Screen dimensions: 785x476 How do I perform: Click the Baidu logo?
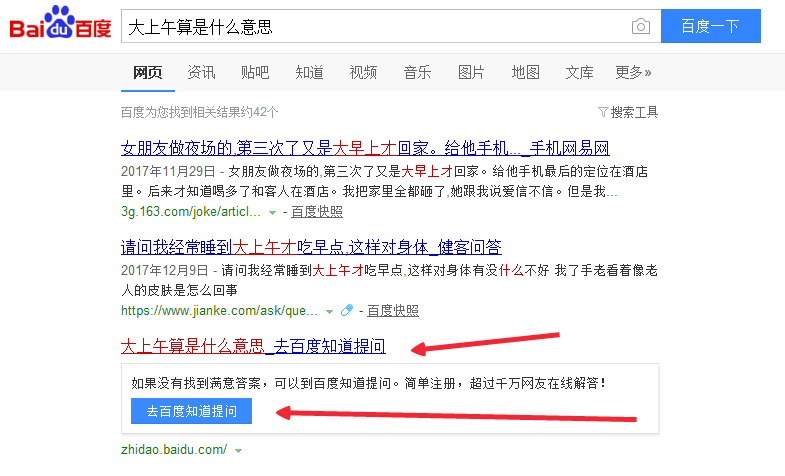pyautogui.click(x=60, y=23)
